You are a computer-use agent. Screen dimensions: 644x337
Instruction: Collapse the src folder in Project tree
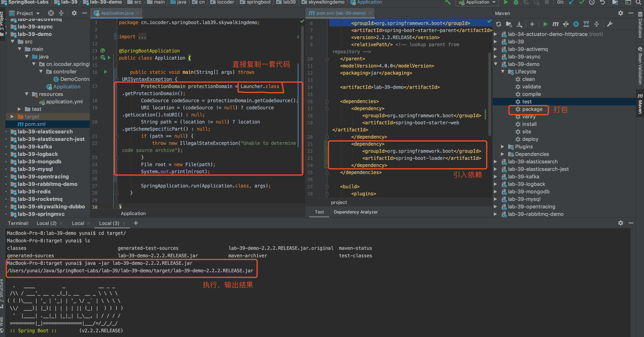12,42
